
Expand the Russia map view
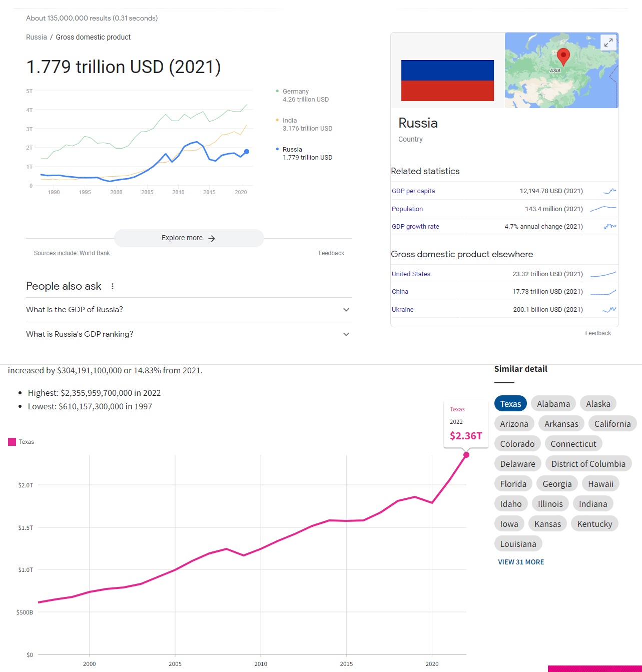pyautogui.click(x=608, y=43)
